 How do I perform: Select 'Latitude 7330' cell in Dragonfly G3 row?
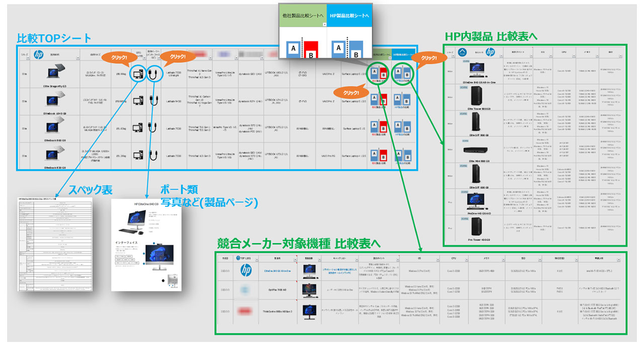pyautogui.click(x=174, y=74)
